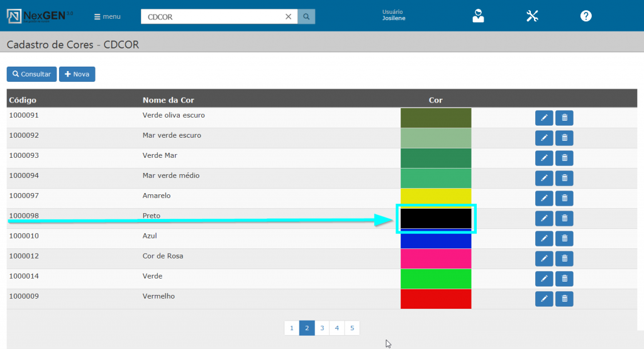Screen dimensions: 644x349
Task: Open the tools wrench icon in header
Action: (532, 16)
